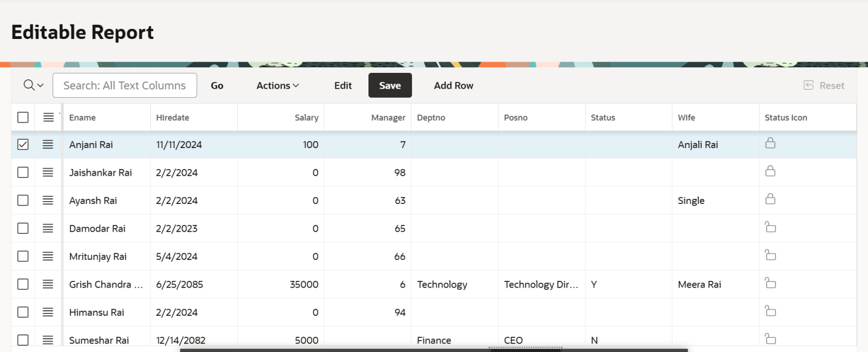Click the Ename column header
The image size is (868, 352).
(x=83, y=118)
